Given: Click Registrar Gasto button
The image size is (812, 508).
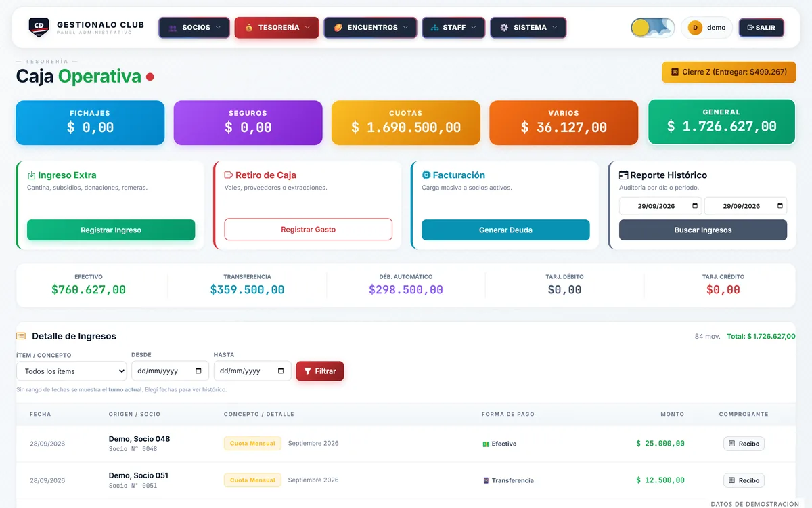Looking at the screenshot, I should pyautogui.click(x=309, y=230).
